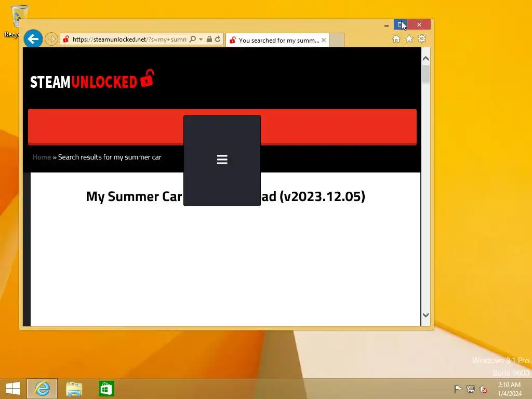532x399 pixels.
Task: Close the Internet Explorer window
Action: (419, 24)
